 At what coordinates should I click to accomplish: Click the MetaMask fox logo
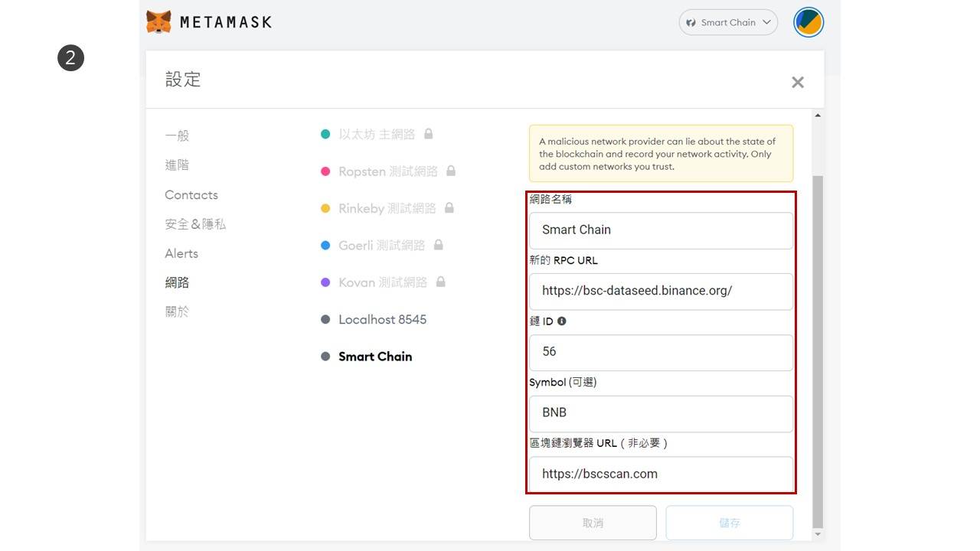pos(158,21)
